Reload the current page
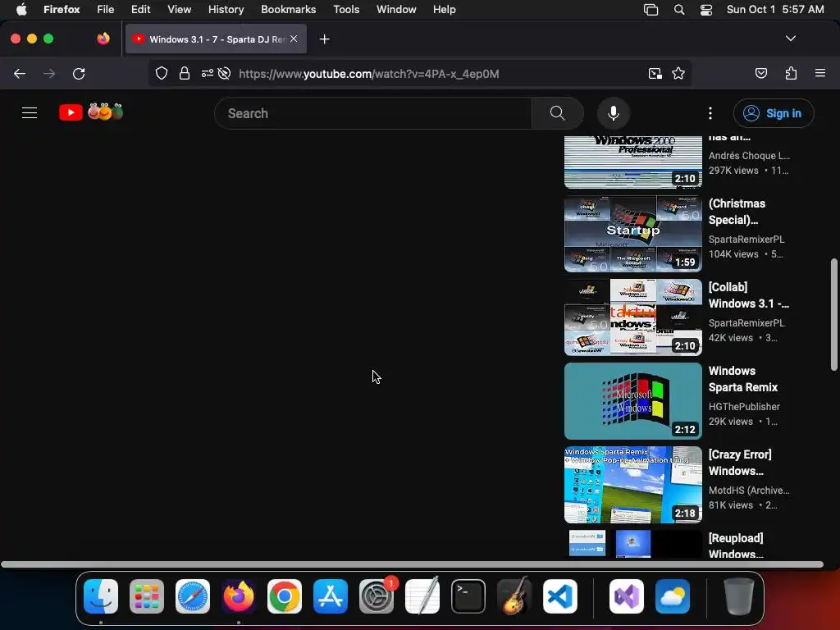Screen dimensions: 840x630 click(79, 73)
